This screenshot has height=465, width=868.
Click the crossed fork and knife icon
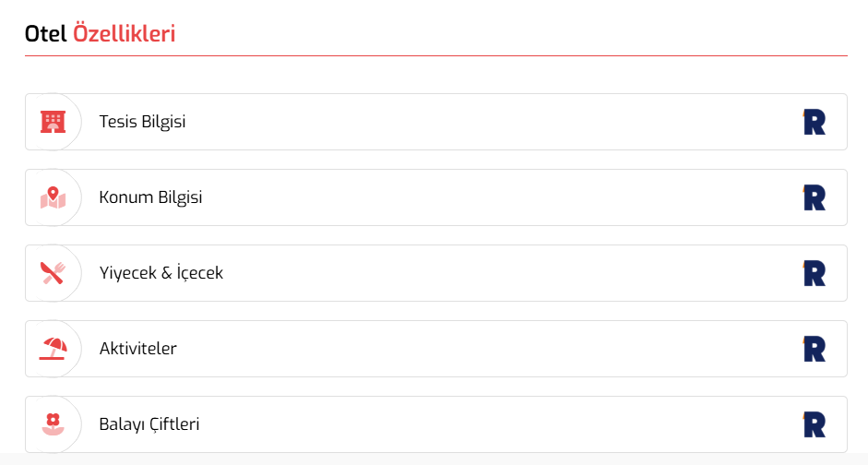point(54,273)
